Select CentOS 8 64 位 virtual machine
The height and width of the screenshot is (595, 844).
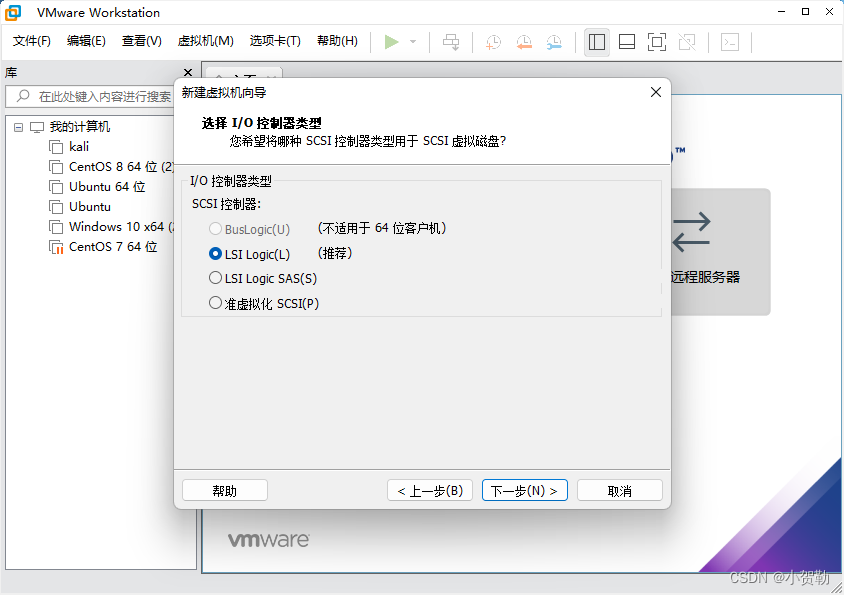pos(121,167)
